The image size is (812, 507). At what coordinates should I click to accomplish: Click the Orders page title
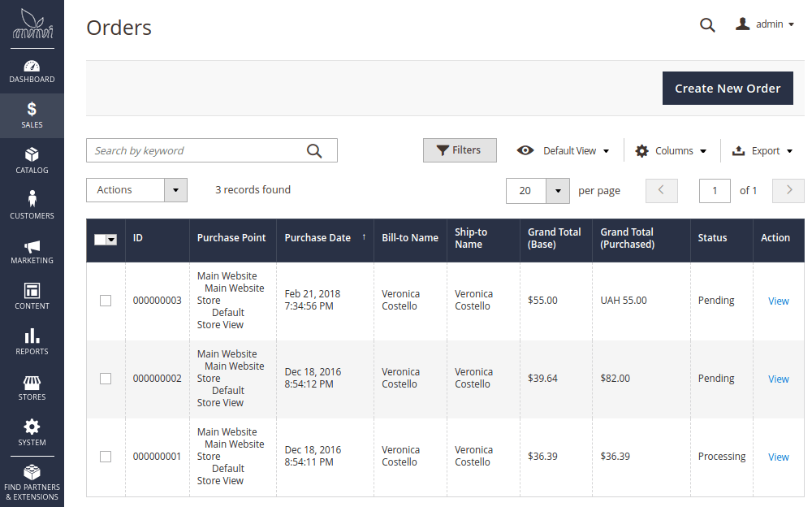119,28
